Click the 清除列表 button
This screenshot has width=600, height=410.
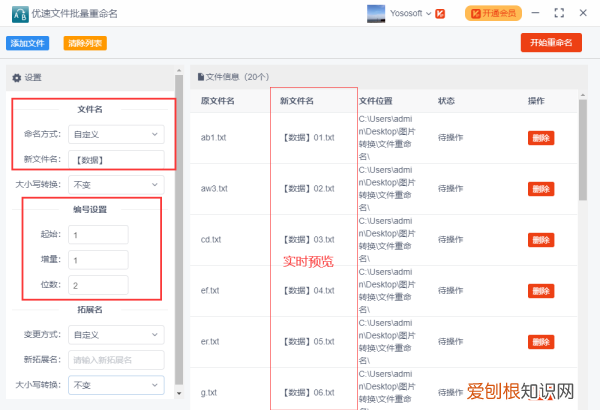pos(85,43)
